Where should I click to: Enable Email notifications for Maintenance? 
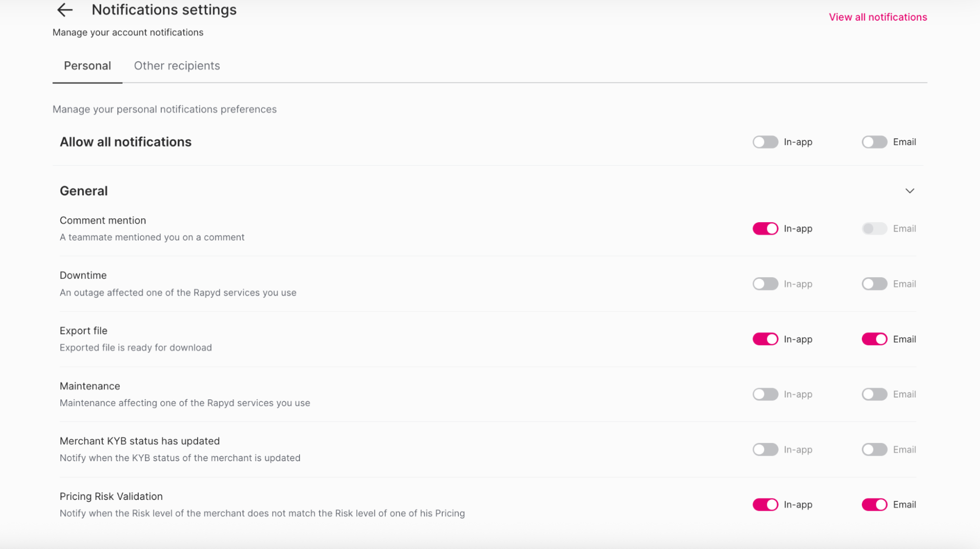[x=874, y=394]
